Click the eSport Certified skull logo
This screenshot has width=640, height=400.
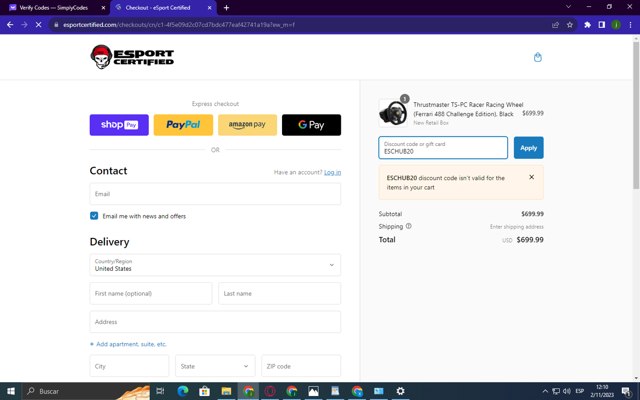click(132, 57)
